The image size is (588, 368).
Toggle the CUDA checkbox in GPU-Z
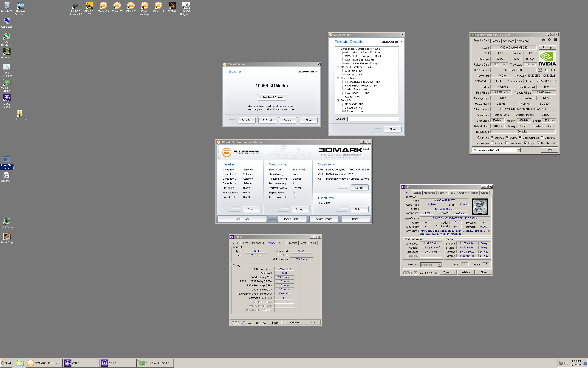(507, 138)
